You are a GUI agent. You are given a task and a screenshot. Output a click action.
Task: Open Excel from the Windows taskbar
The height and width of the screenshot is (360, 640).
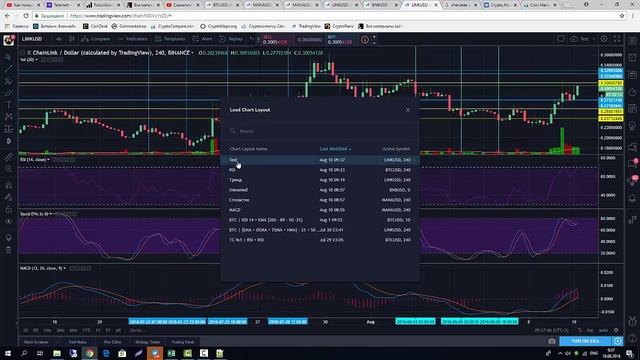[x=171, y=353]
